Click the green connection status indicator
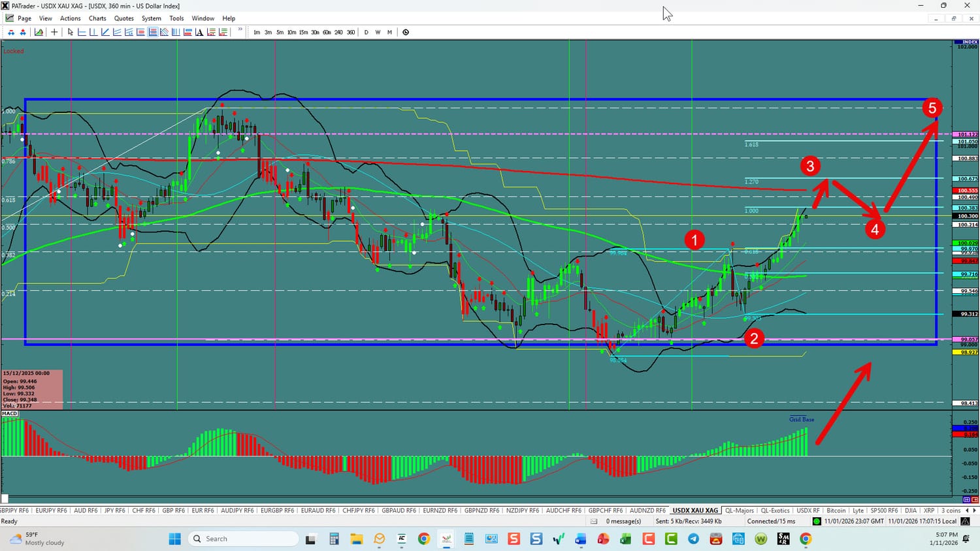The height and width of the screenshot is (551, 980). (x=817, y=521)
